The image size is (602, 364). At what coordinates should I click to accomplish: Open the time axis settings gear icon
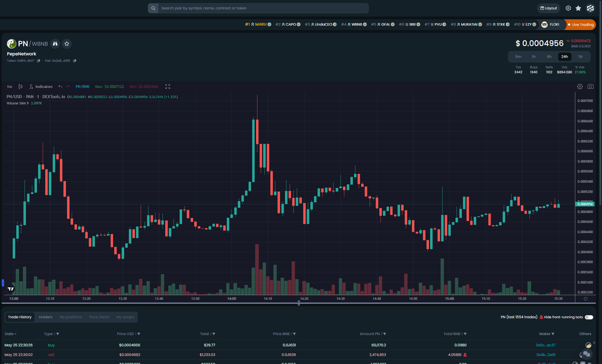click(585, 299)
